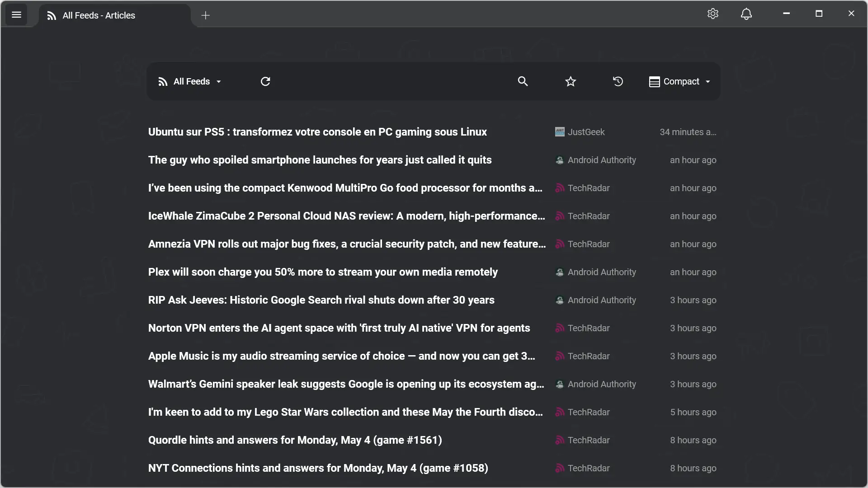Click Android Authority icon on Plex row
The width and height of the screenshot is (868, 488).
coord(560,272)
